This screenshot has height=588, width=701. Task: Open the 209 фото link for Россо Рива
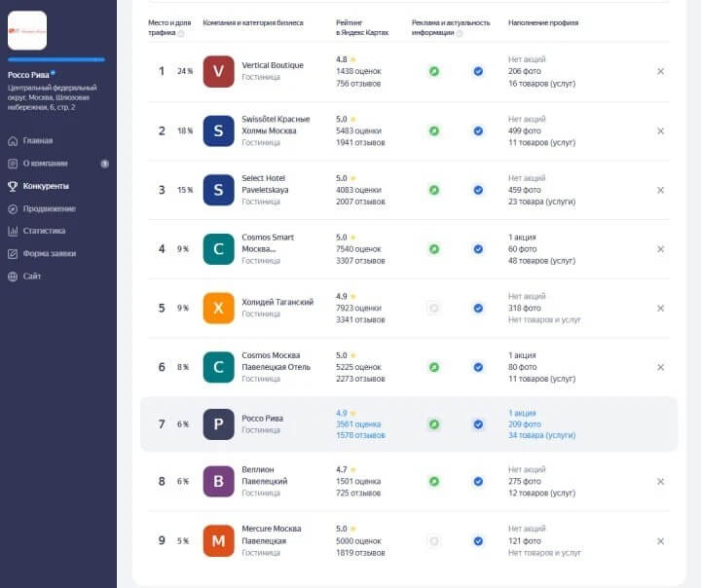[x=525, y=423]
